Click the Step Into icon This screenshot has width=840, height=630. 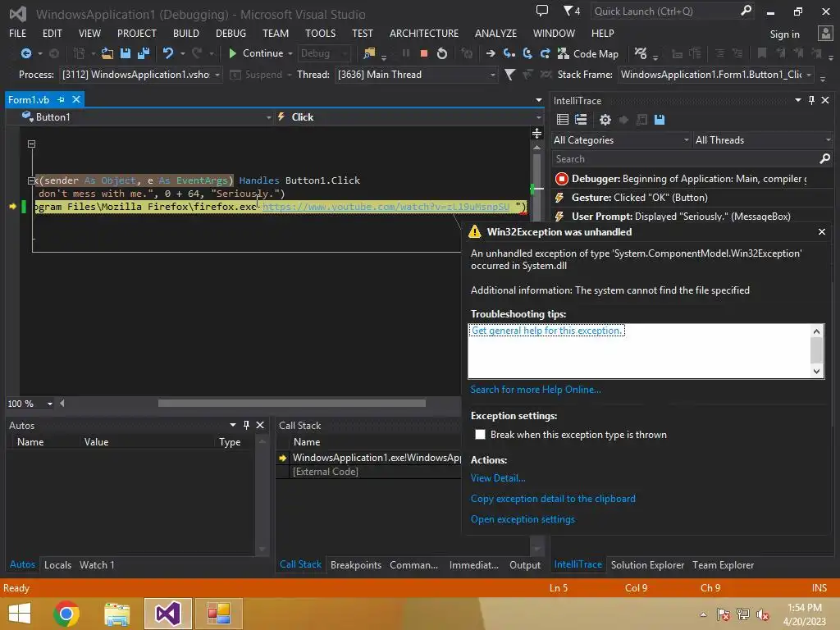tap(509, 53)
